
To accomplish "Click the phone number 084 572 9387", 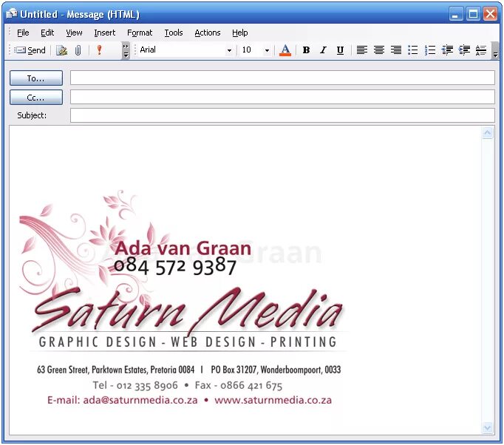I will click(x=175, y=267).
